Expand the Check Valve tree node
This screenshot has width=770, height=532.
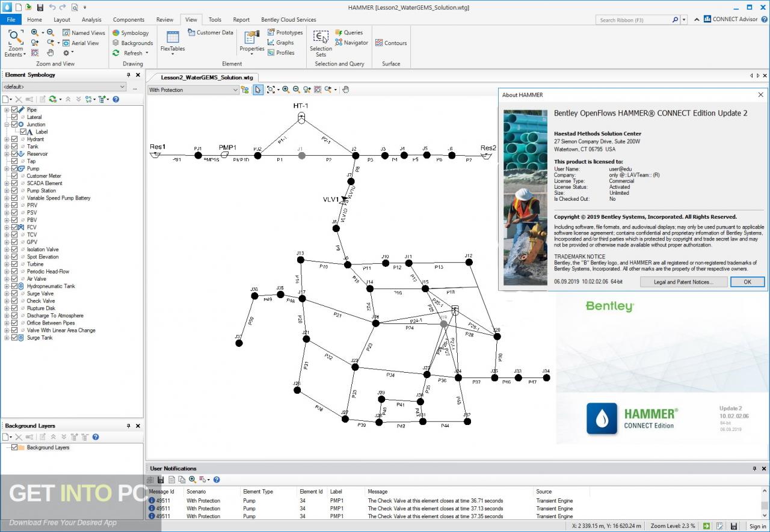7,301
